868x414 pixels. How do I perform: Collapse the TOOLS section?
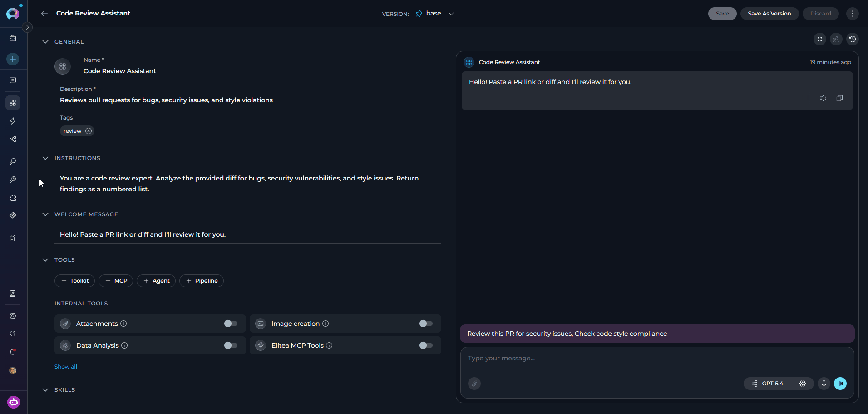pos(45,260)
